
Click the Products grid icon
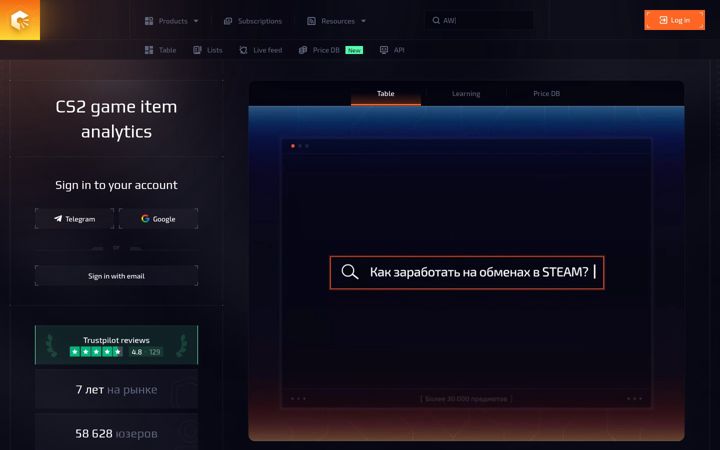[x=149, y=21]
